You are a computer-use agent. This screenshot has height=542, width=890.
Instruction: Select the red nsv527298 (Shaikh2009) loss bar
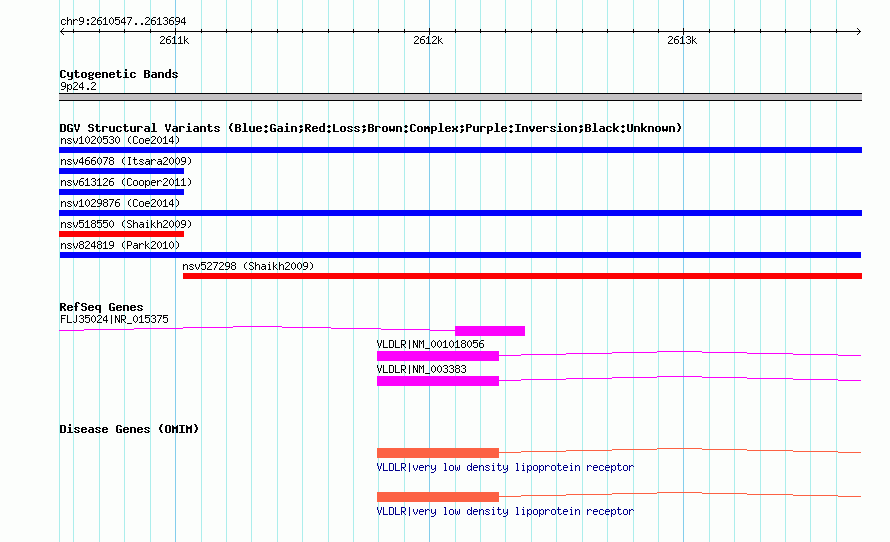pos(522,276)
